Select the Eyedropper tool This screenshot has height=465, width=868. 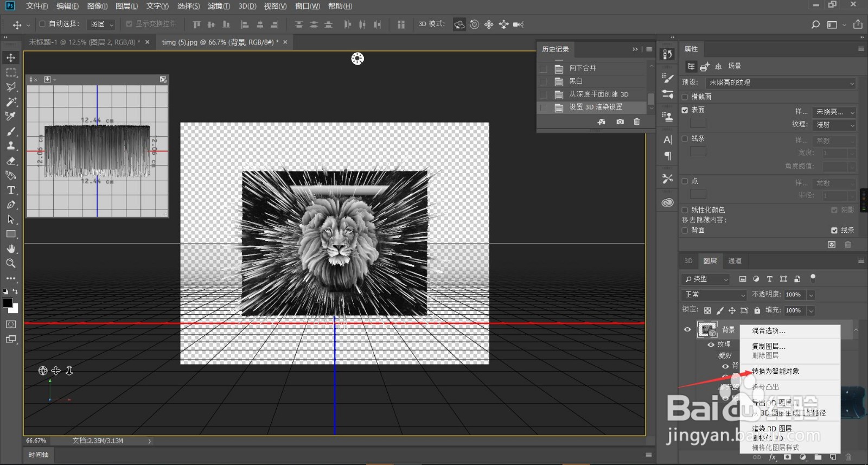11,116
